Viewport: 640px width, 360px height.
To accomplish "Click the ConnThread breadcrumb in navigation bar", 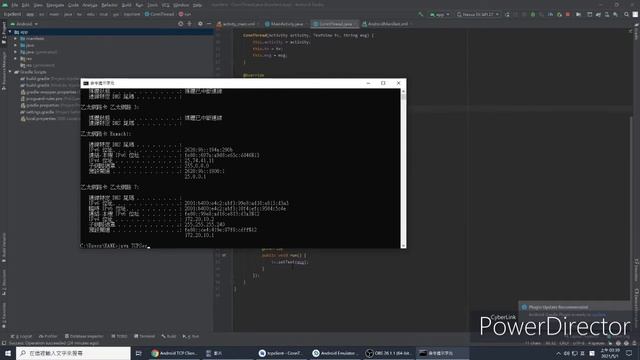I will point(159,14).
